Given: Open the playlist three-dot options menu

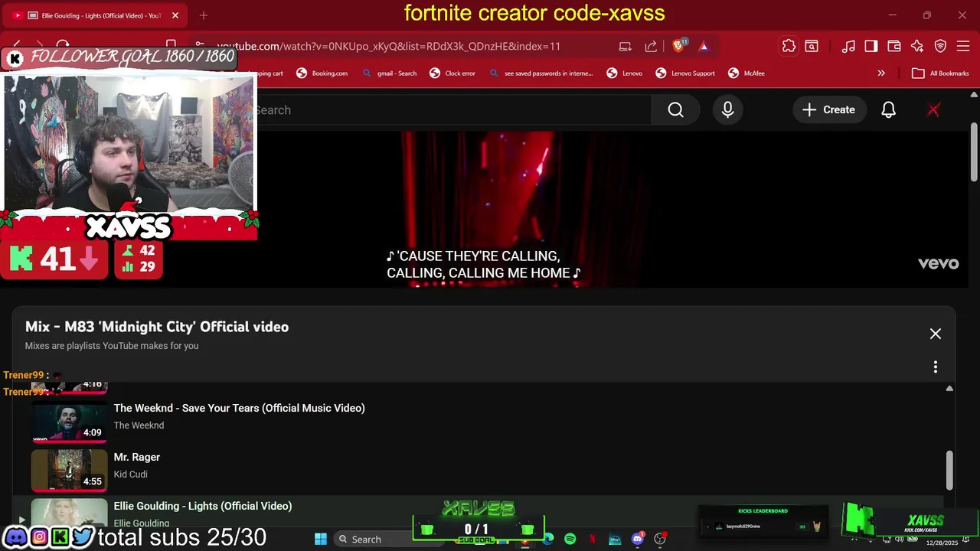Looking at the screenshot, I should (935, 367).
